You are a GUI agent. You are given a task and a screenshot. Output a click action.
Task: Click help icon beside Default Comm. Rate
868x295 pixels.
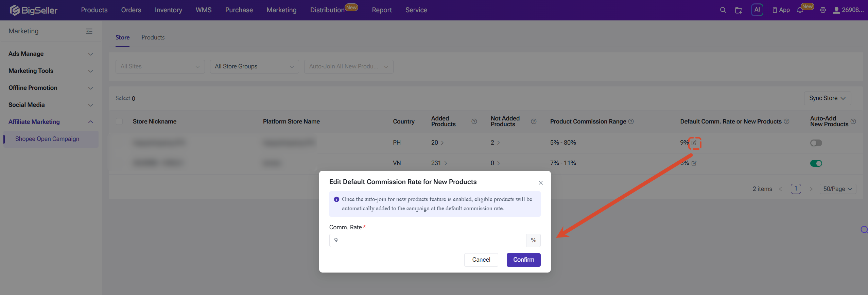[x=786, y=121]
